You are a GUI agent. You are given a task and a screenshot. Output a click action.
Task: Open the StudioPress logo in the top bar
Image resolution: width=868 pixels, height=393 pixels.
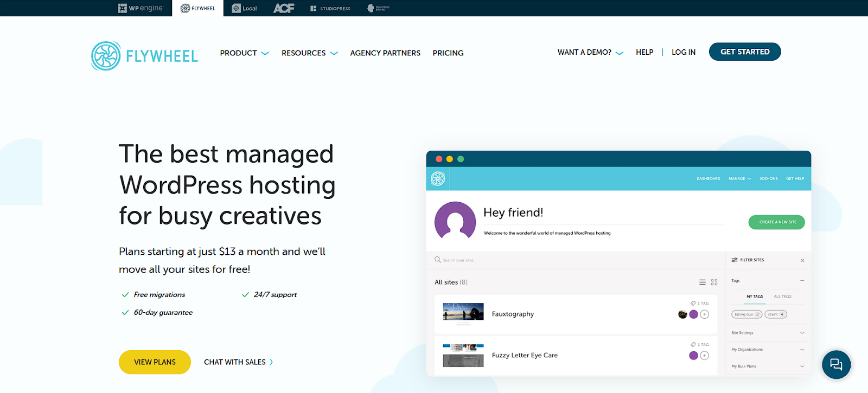[330, 9]
